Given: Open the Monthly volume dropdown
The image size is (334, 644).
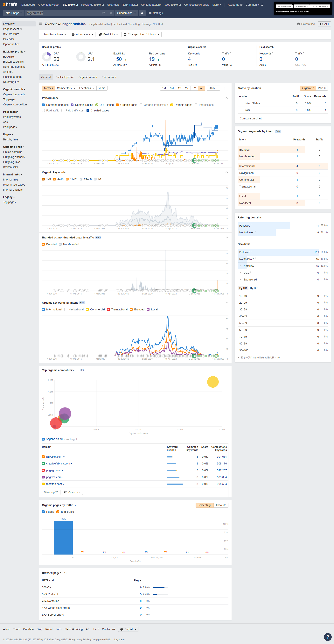Looking at the screenshot, I should point(55,34).
